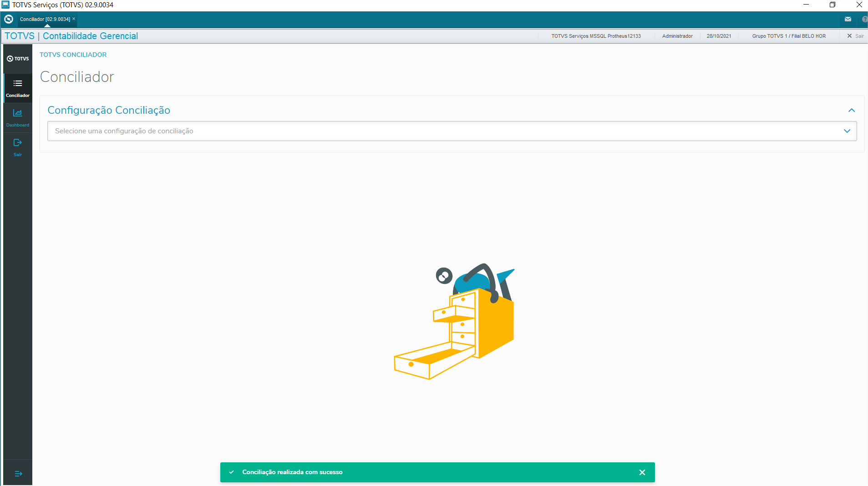Close the TOTVS Serviços window

click(x=859, y=5)
